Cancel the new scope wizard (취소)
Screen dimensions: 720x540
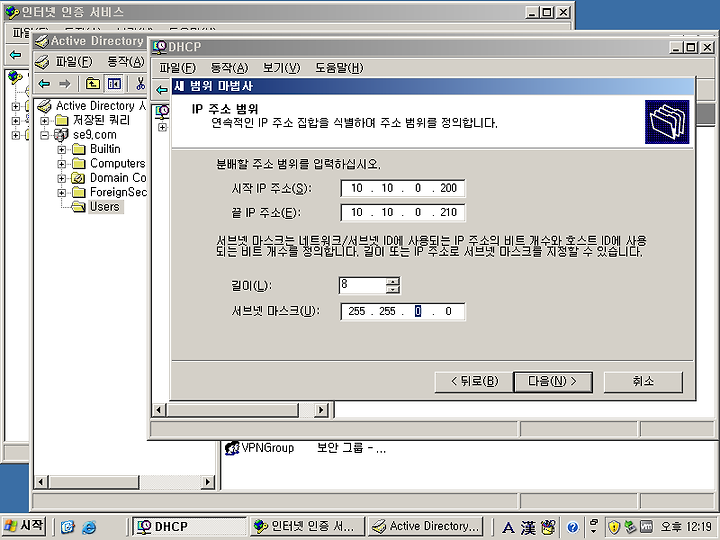643,382
